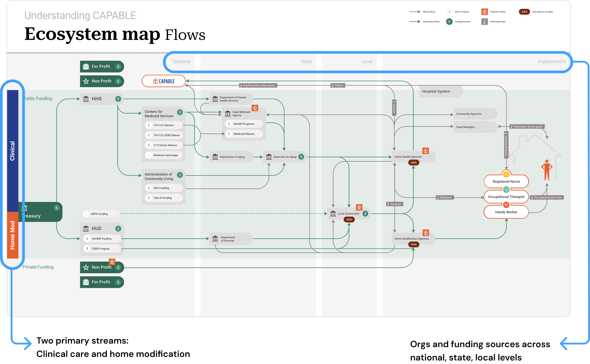Click the Pre/Post ADL/IADL scores label
The image size is (590, 364).
point(258,85)
